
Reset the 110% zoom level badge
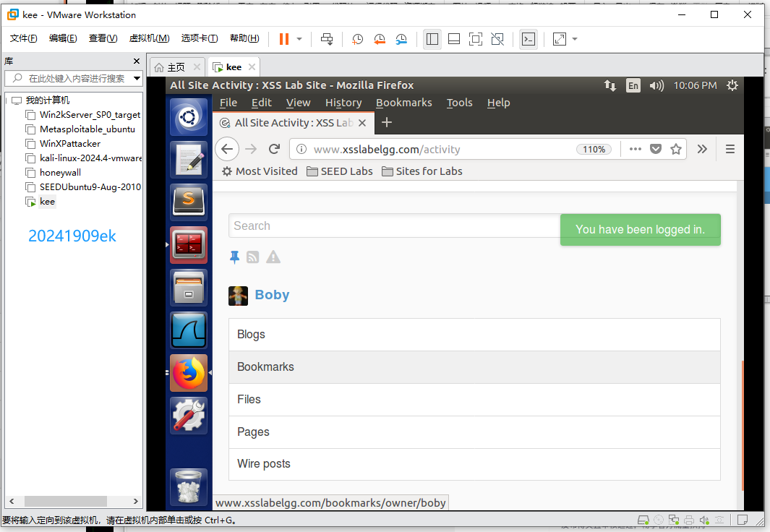click(594, 149)
